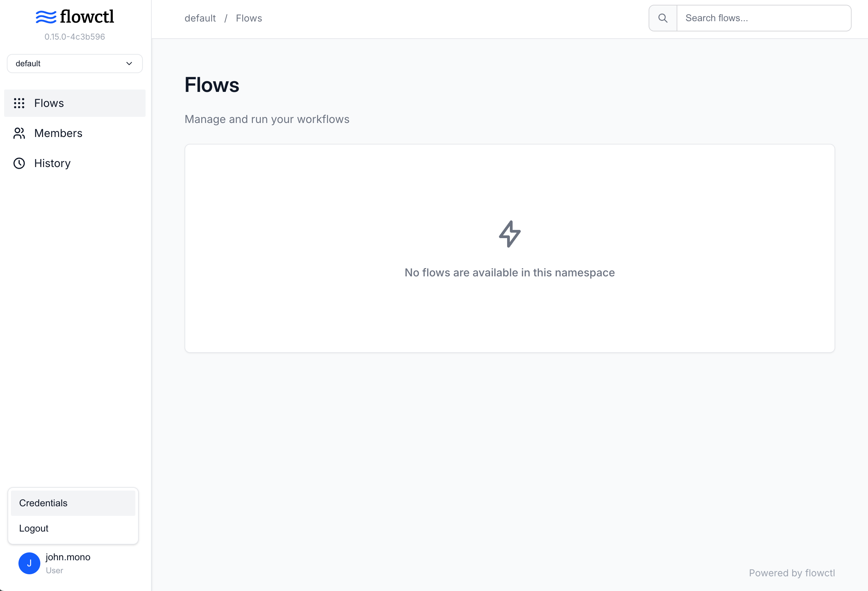The image size is (868, 591).
Task: Open the Flows sidebar item
Action: pyautogui.click(x=75, y=103)
